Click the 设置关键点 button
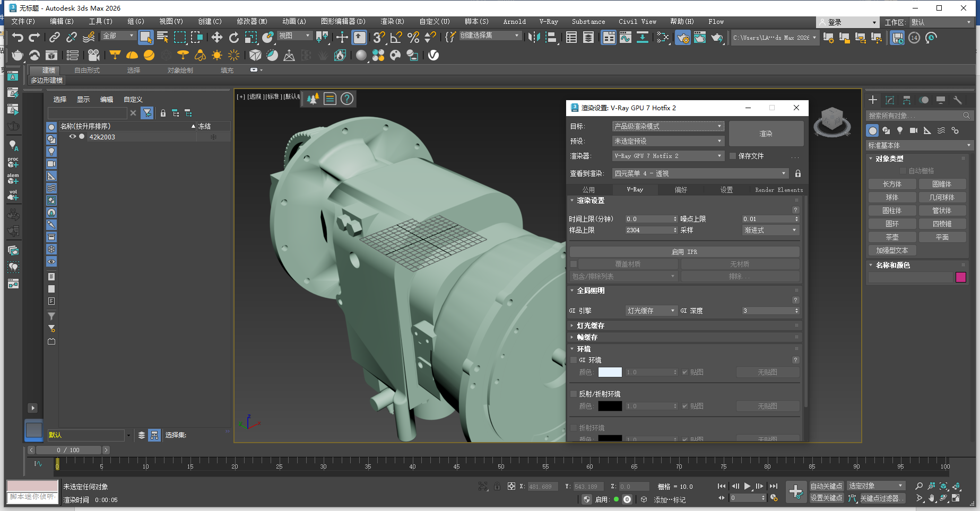 click(x=826, y=498)
